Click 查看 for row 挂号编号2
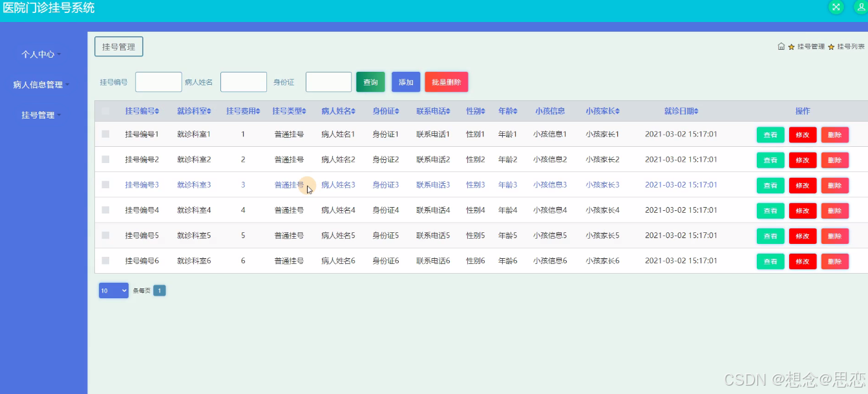The image size is (868, 394). [770, 160]
